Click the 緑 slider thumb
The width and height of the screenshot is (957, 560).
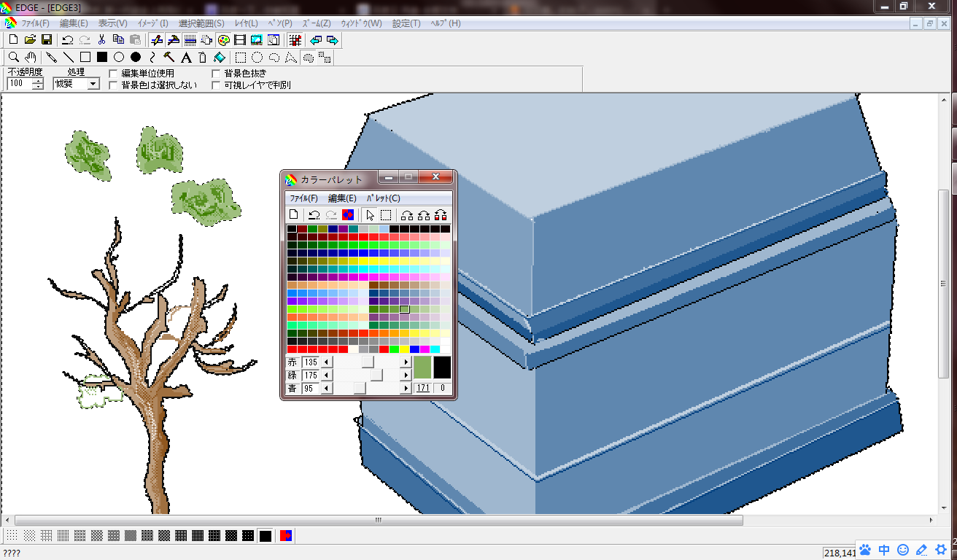point(376,375)
